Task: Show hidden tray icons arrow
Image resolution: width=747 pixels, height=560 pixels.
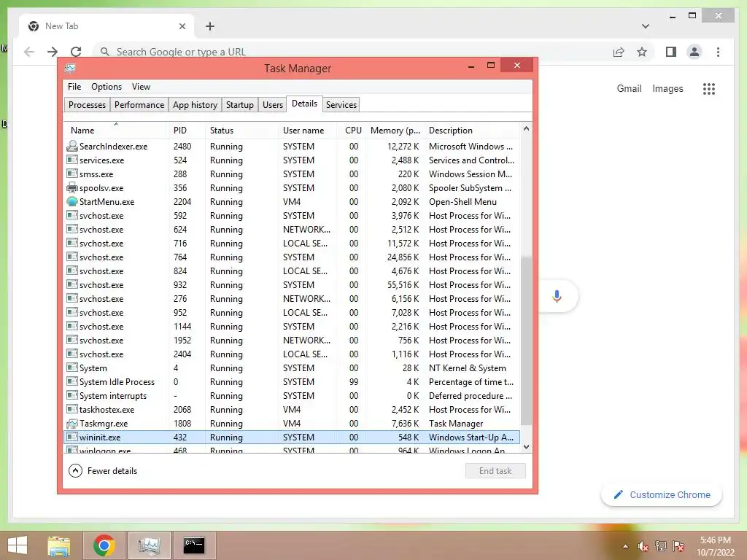Action: 625,547
